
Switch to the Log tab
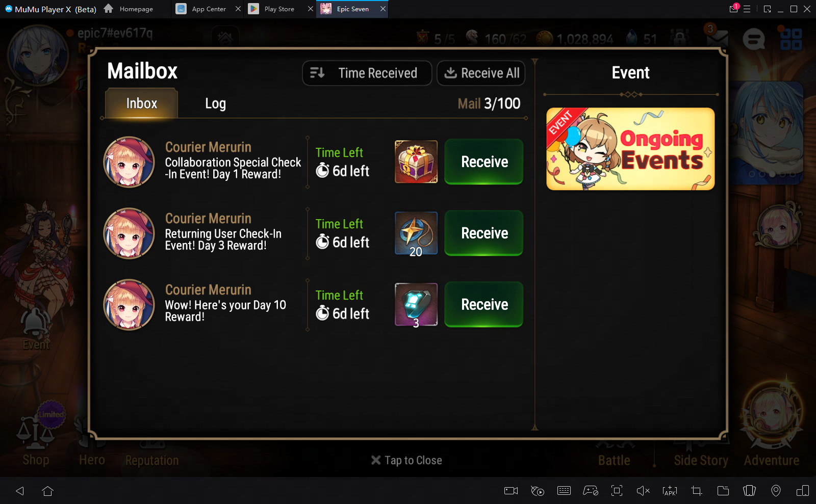click(215, 103)
